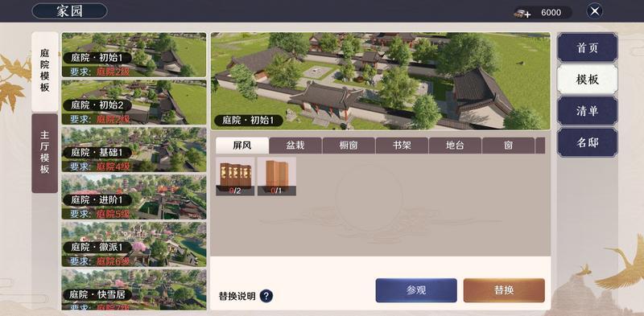Image resolution: width=644 pixels, height=316 pixels.
Task: Choose template 庭院·初始1 in list
Action: pos(134,55)
